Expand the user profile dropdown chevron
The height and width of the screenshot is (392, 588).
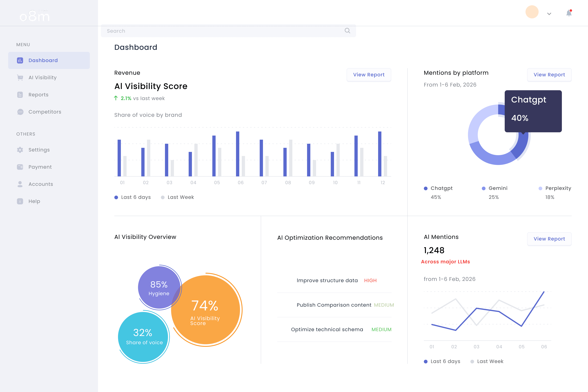tap(549, 14)
